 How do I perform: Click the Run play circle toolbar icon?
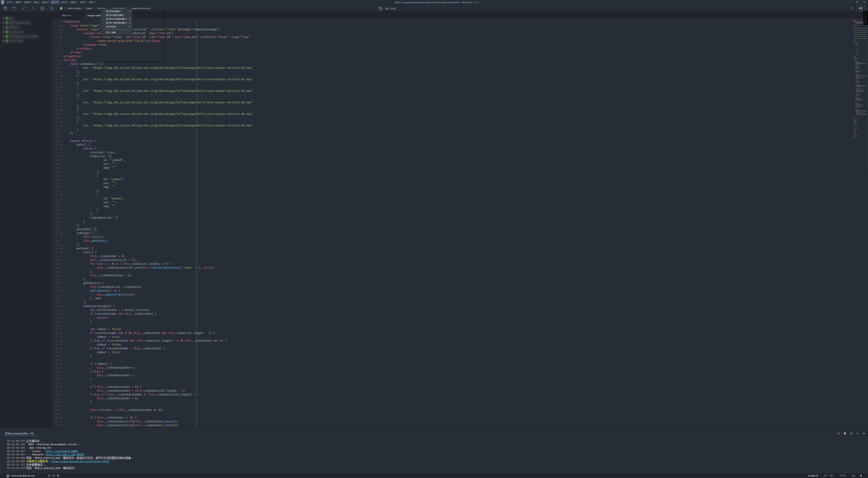[52, 8]
